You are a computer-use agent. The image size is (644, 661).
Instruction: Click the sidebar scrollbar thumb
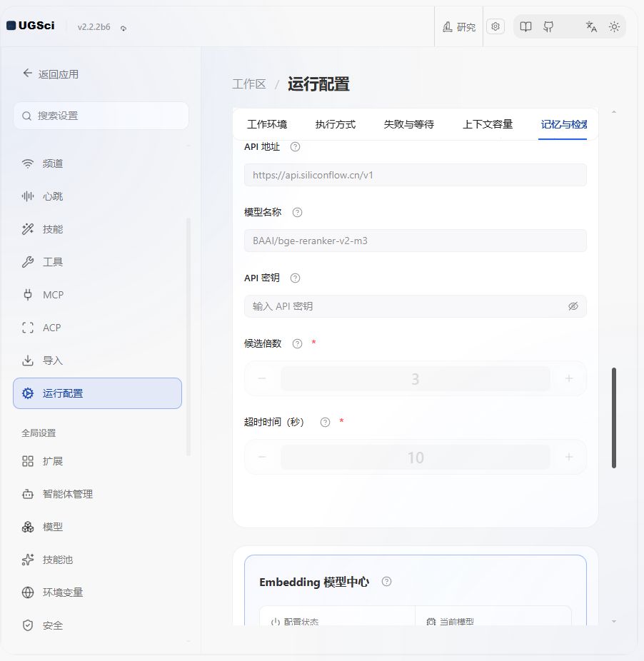188,336
